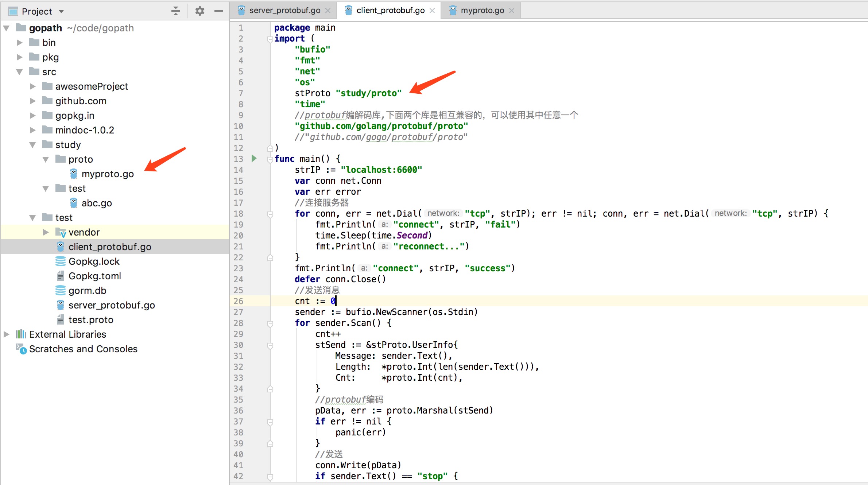Select abc.go file in tree
Viewport: 868px width, 485px height.
tap(97, 203)
